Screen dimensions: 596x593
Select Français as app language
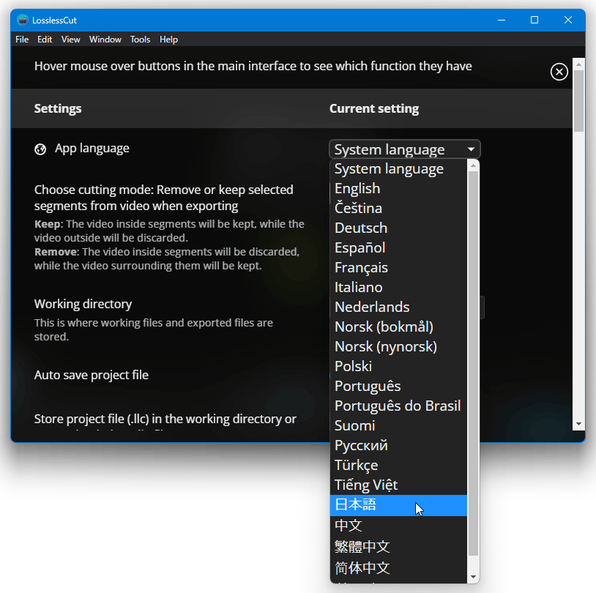[x=398, y=268]
